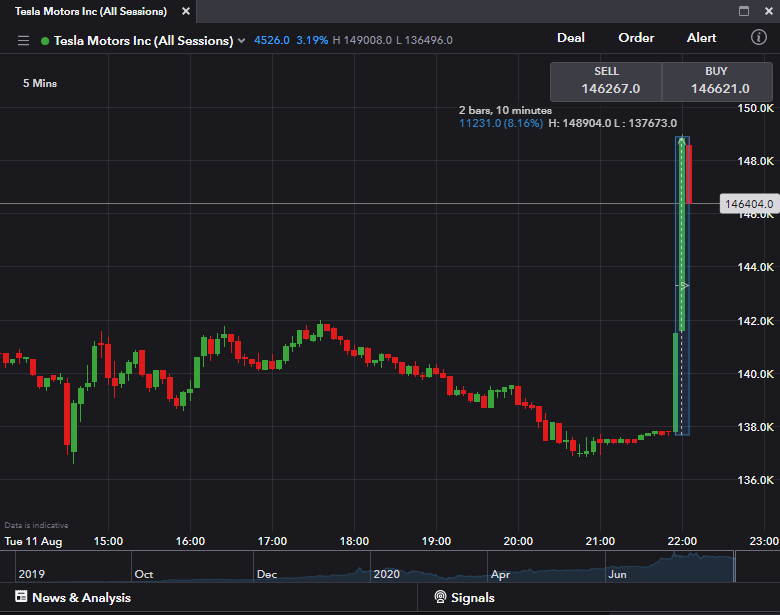Screen dimensions: 780x615
Task: Open the Signals panel
Action: [x=464, y=598]
